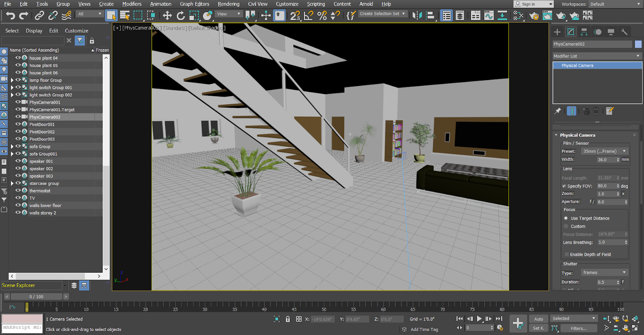This screenshot has height=335, width=644.
Task: Click the time slider 0 / 100
Action: (36, 296)
